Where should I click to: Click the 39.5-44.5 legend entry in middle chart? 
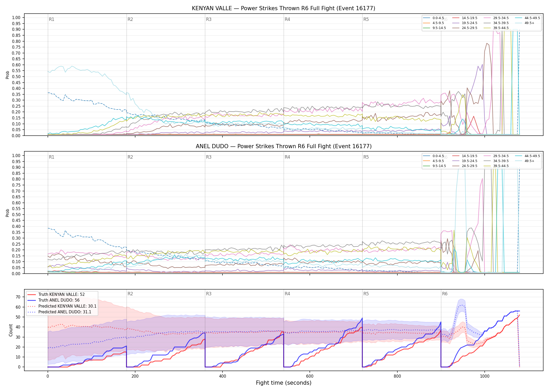(x=496, y=166)
